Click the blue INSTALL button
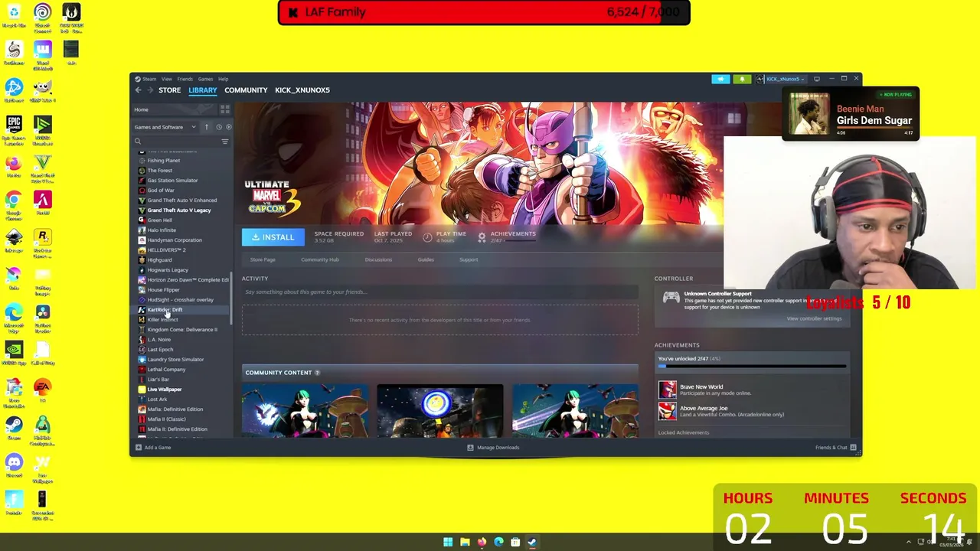Image resolution: width=980 pixels, height=551 pixels. click(273, 237)
